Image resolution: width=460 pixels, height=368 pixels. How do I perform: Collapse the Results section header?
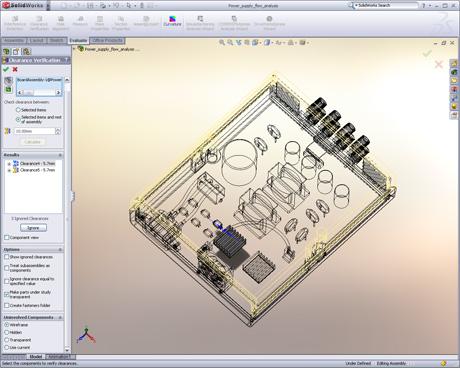pyautogui.click(x=60, y=155)
